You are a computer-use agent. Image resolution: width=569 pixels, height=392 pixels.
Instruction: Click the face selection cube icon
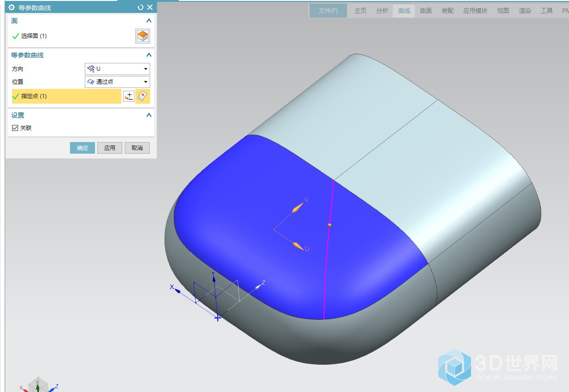pyautogui.click(x=143, y=36)
